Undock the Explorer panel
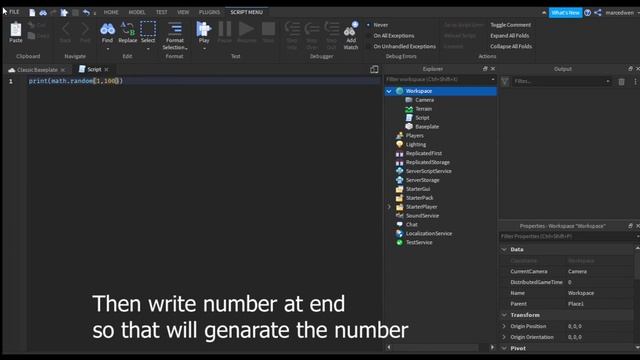Image resolution: width=640 pixels, height=360 pixels. point(485,69)
